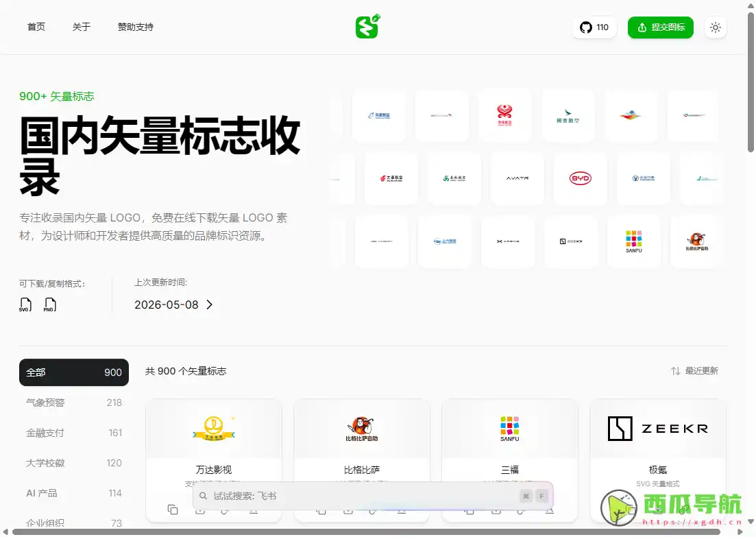Open the 三福 SANFU logo card image
The image size is (756, 537).
coord(510,429)
